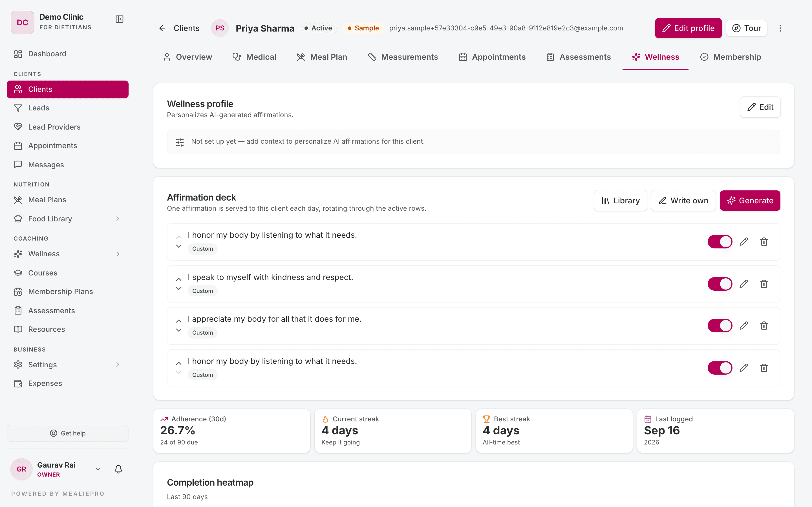This screenshot has width=812, height=507.
Task: Click the Edit profile button
Action: tap(688, 28)
